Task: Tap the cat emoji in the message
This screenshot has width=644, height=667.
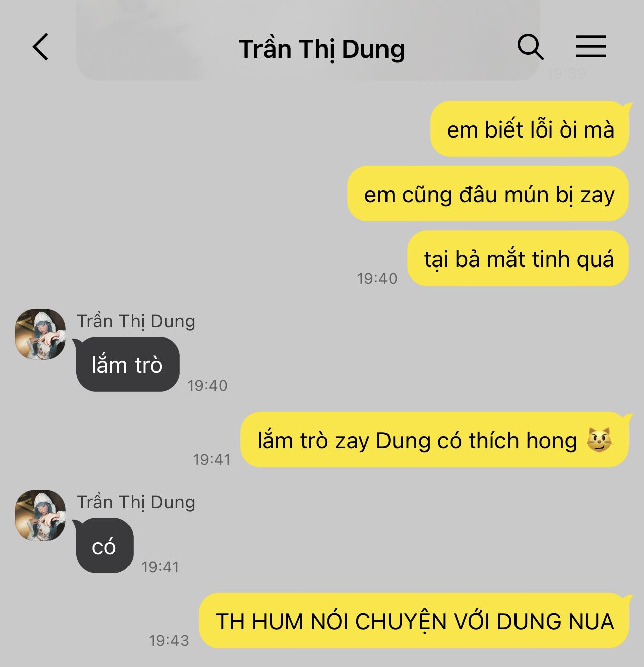Action: click(x=600, y=440)
